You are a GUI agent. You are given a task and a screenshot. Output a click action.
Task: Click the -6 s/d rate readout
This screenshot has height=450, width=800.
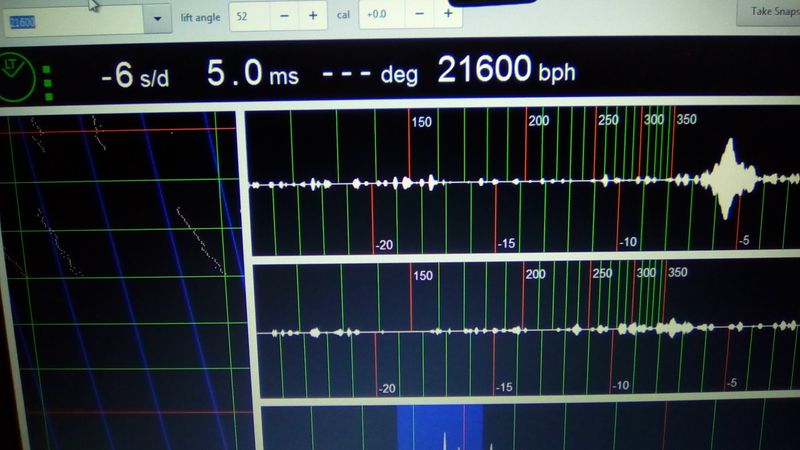(137, 75)
